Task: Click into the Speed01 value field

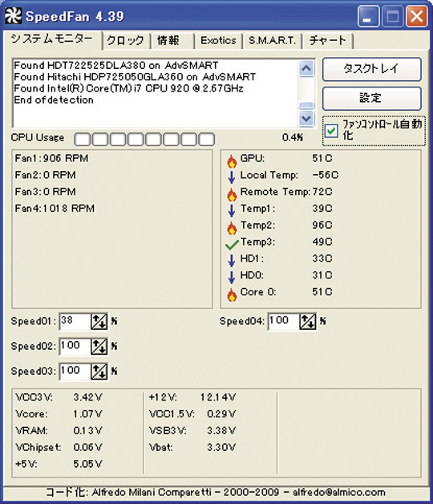Action: click(x=75, y=321)
